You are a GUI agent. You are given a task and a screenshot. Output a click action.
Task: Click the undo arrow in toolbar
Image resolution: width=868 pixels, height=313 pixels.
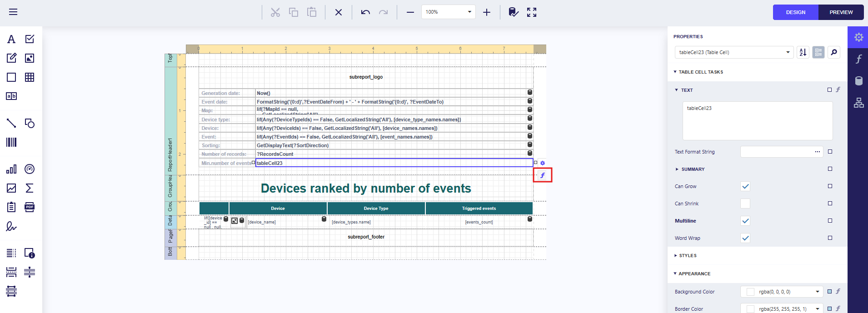pyautogui.click(x=365, y=12)
